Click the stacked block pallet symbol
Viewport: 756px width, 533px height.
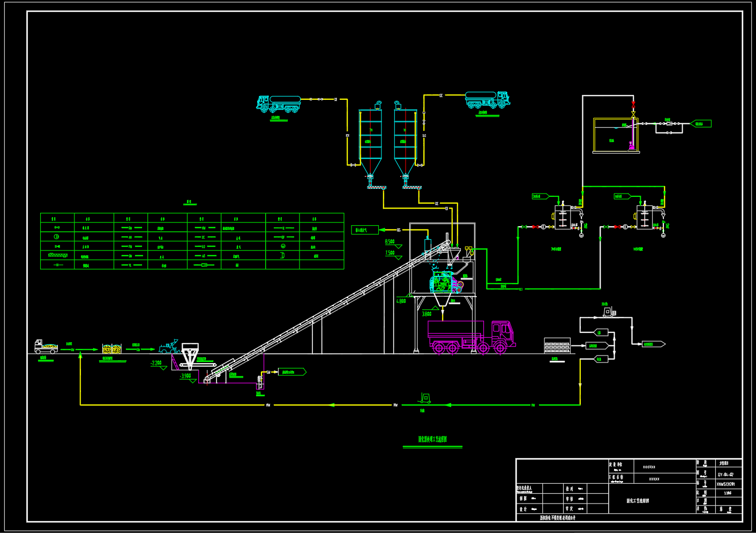pos(557,345)
